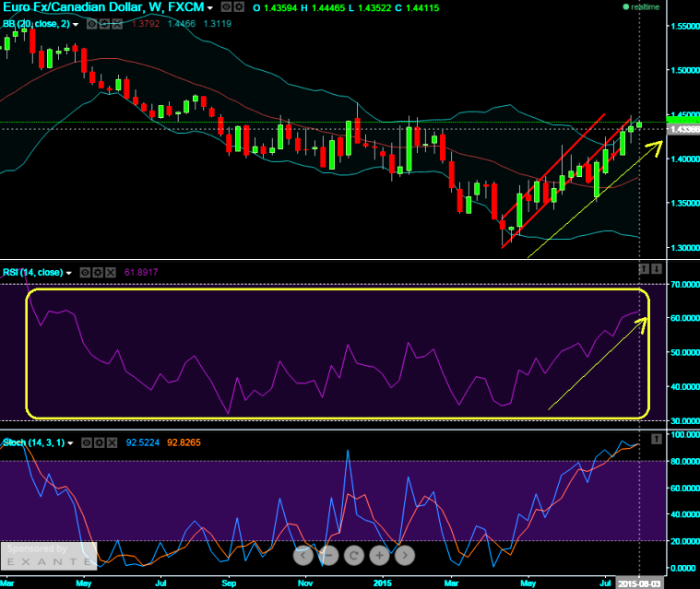This screenshot has width=700, height=589.
Task: Toggle visibility of the main EUR/CAD series
Action: click(226, 7)
